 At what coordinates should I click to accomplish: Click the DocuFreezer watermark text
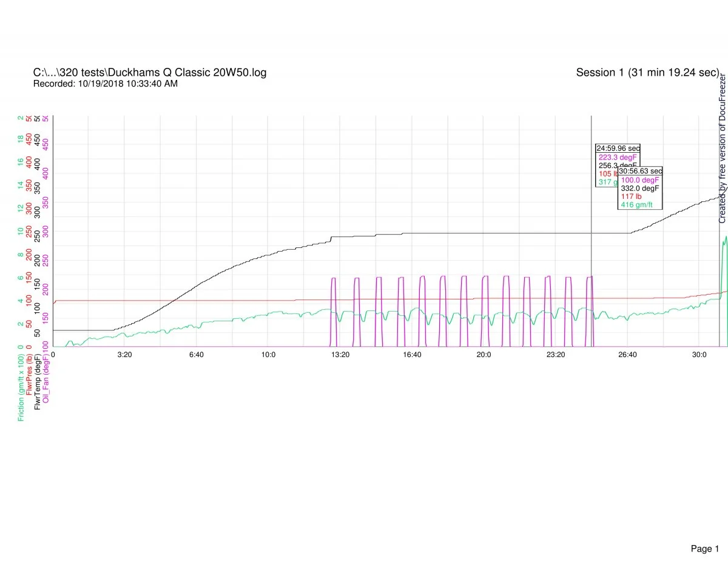[x=723, y=149]
